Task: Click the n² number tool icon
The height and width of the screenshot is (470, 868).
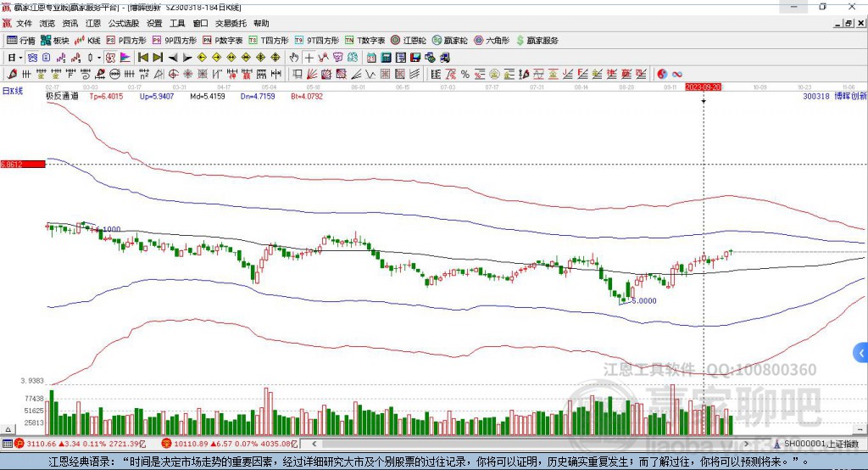Action: (x=144, y=75)
